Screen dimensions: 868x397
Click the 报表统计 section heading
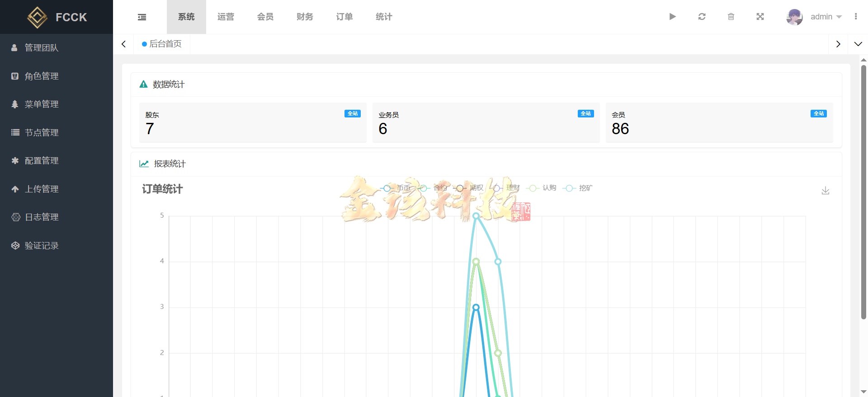[170, 164]
